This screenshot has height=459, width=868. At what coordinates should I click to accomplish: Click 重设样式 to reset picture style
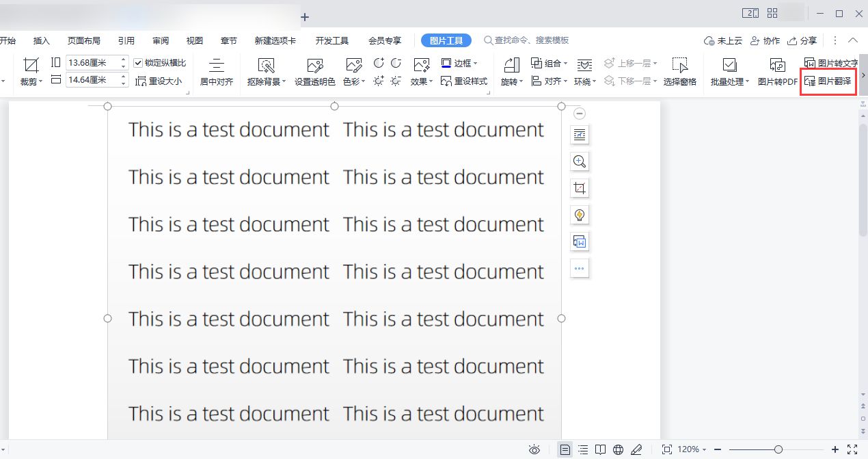[x=464, y=81]
